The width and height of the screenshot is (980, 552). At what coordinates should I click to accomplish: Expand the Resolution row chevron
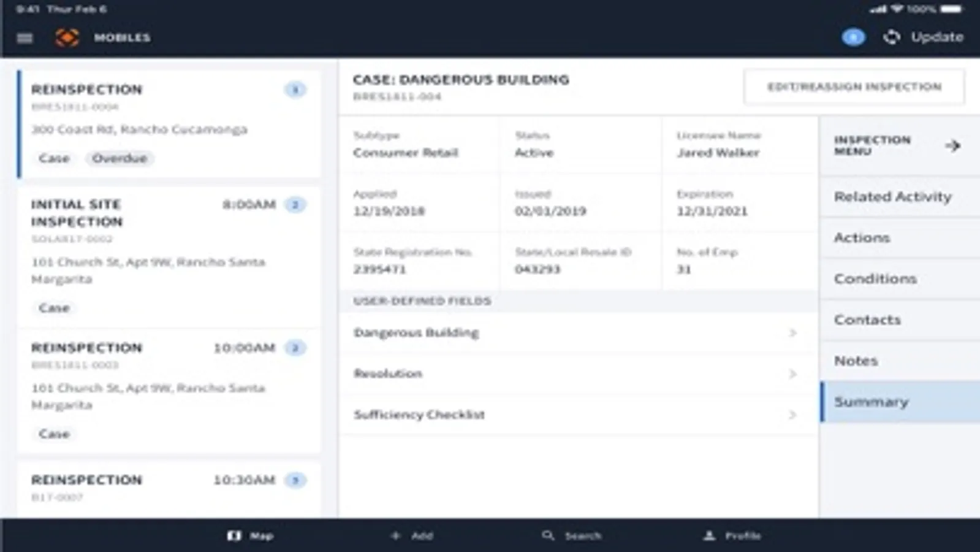pyautogui.click(x=792, y=374)
